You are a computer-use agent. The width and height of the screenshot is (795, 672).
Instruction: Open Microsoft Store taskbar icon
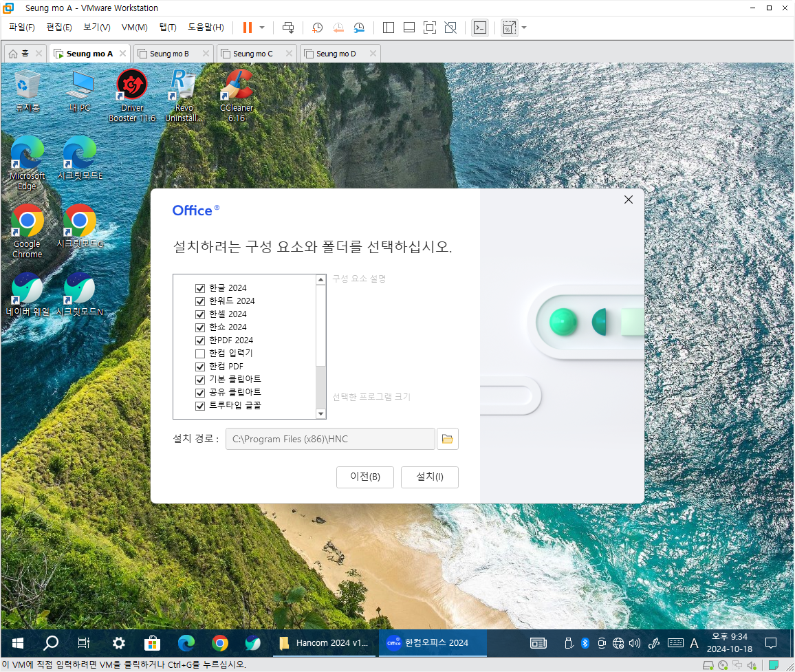point(152,643)
